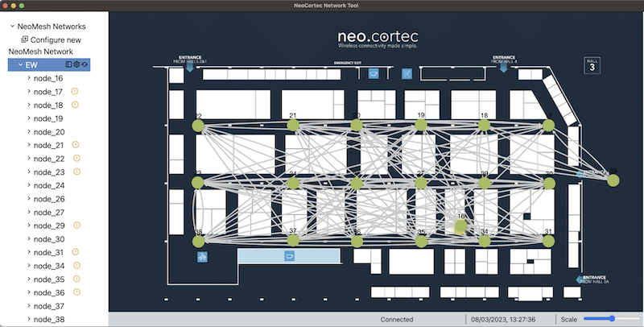Expand the node_29 tree entry
The image size is (644, 327).
coord(29,226)
